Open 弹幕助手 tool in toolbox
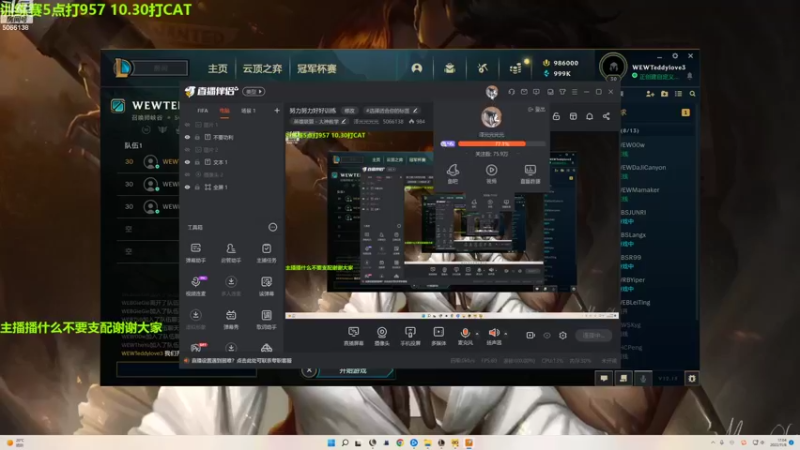Image resolution: width=800 pixels, height=450 pixels. [195, 253]
